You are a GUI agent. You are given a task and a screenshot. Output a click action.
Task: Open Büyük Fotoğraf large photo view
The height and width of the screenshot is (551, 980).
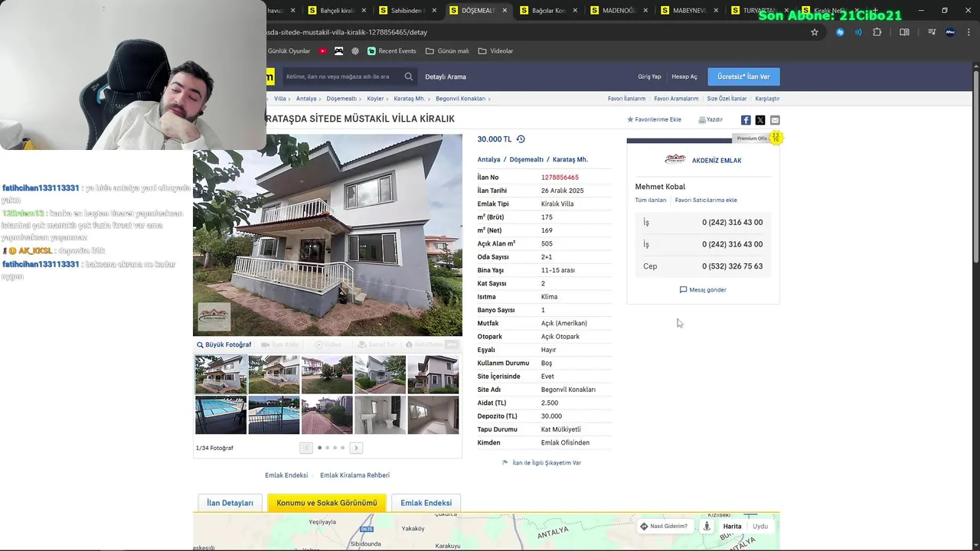(224, 345)
